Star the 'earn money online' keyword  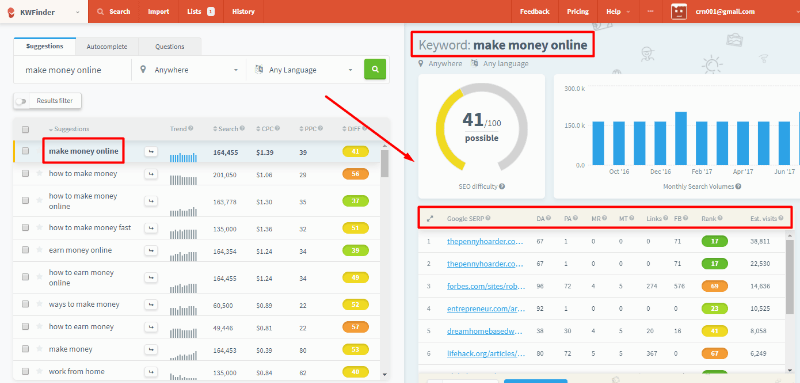[39, 250]
